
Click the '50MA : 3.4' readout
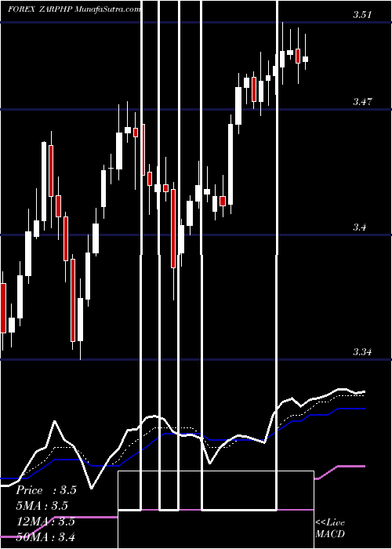pyautogui.click(x=45, y=536)
